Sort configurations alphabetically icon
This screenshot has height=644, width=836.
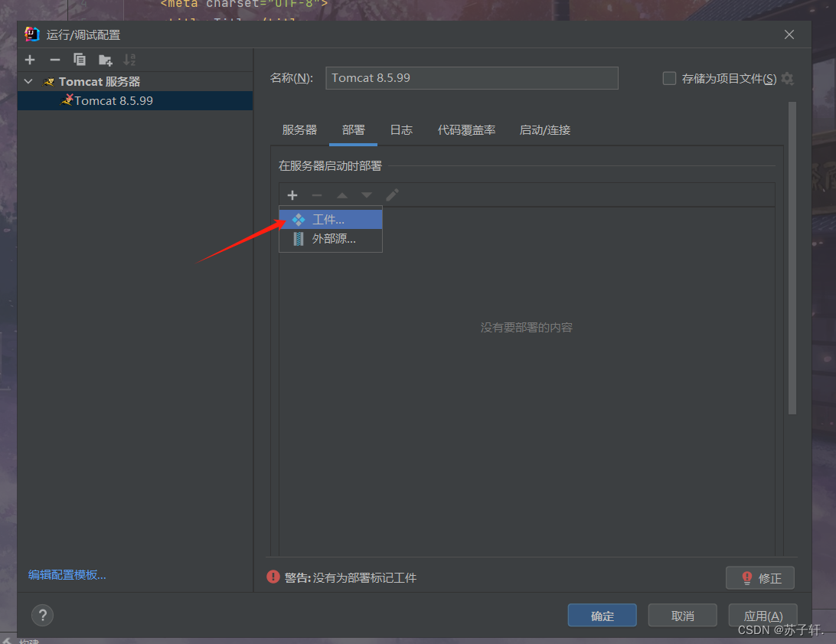[x=129, y=60]
